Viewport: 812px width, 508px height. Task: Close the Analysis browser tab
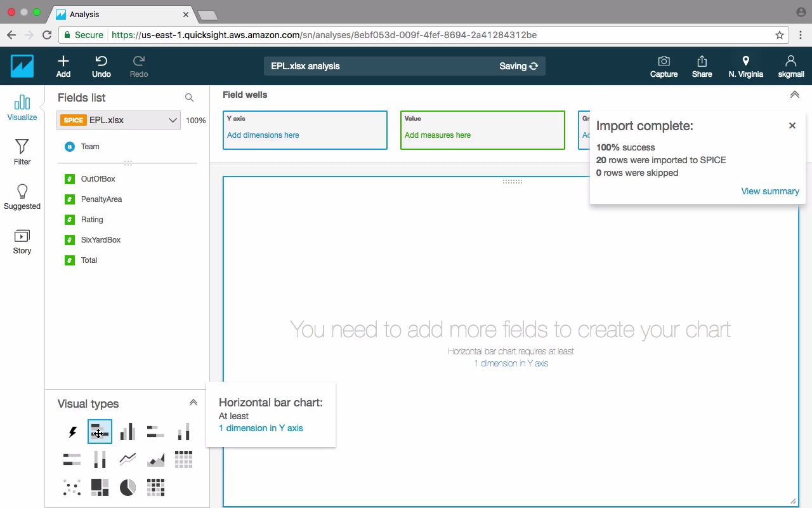pos(187,14)
